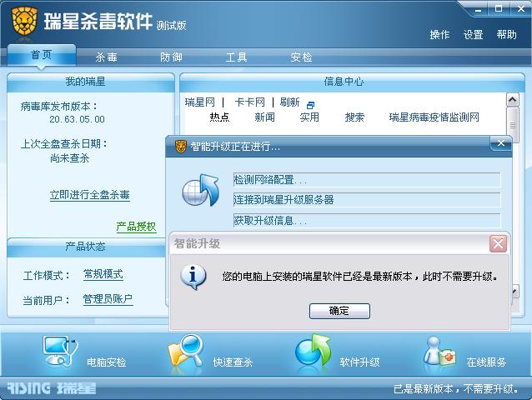This screenshot has height=400, width=532.
Task: Click the info center scrollbar thumb
Action: 512,125
